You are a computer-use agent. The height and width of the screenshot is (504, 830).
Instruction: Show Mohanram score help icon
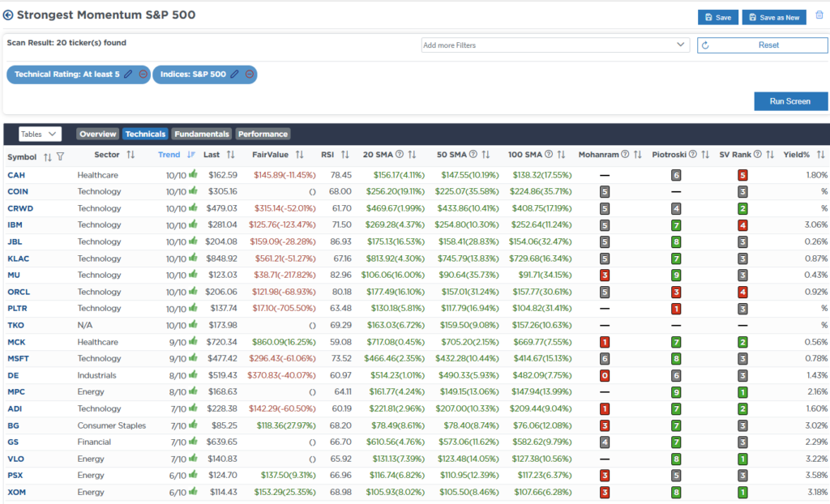[x=625, y=154]
